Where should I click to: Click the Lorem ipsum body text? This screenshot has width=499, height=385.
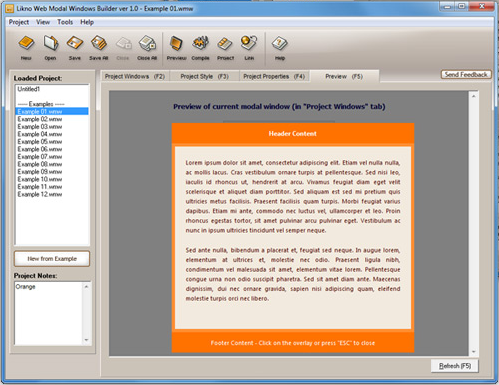coord(293,230)
